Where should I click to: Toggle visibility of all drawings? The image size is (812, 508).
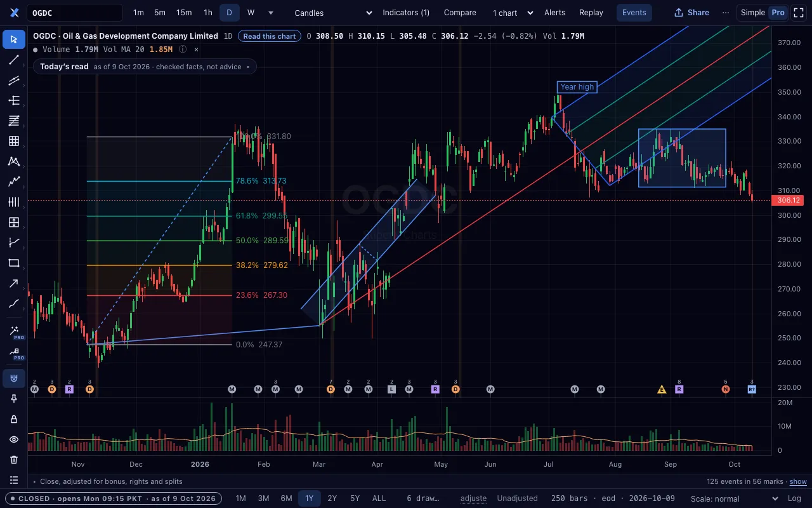14,439
